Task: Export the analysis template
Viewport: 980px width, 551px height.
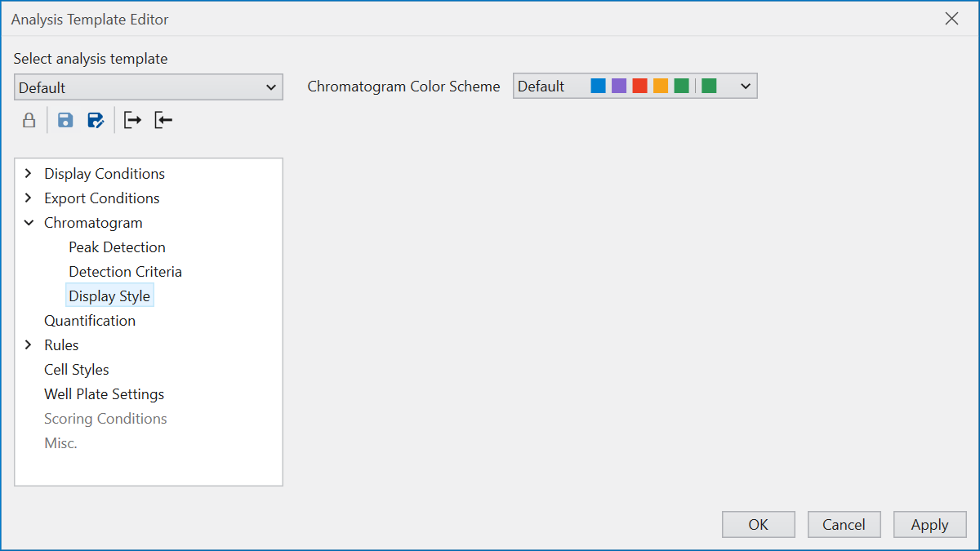Action: pyautogui.click(x=131, y=119)
